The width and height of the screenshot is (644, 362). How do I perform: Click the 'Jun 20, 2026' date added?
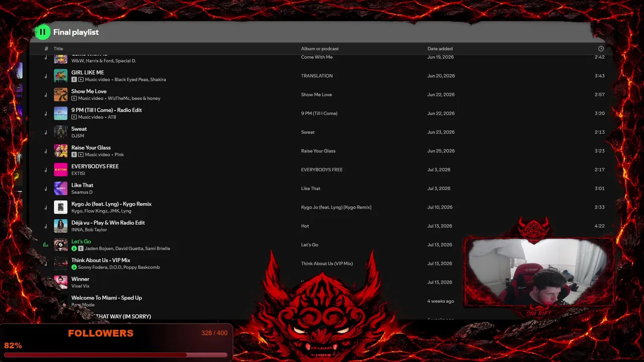[441, 76]
